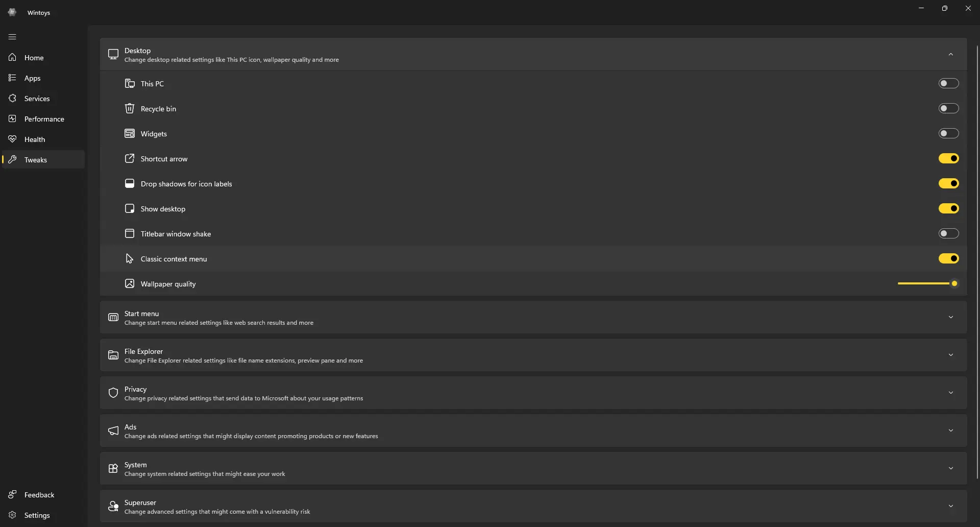Enable the This PC toggle

[948, 83]
